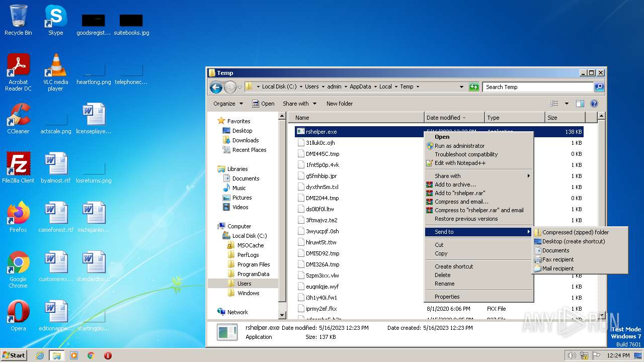Toggle the preview pane button
The height and width of the screenshot is (362, 644).
pos(580,104)
